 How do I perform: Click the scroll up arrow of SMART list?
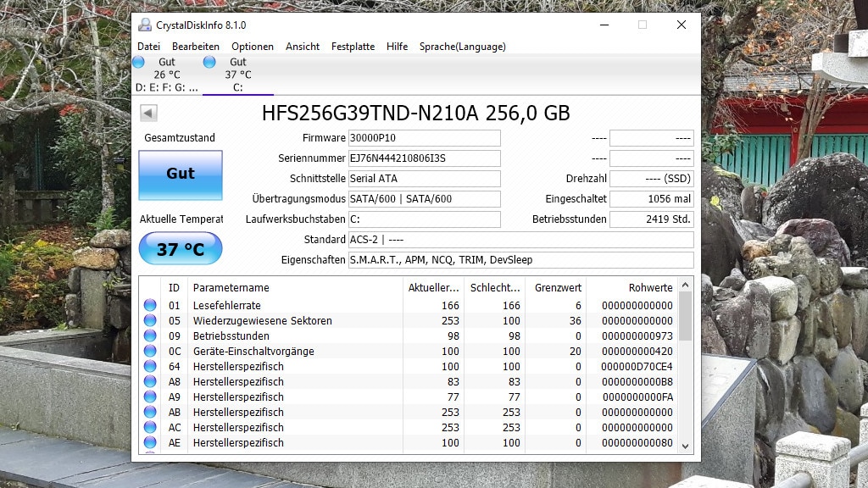point(685,285)
